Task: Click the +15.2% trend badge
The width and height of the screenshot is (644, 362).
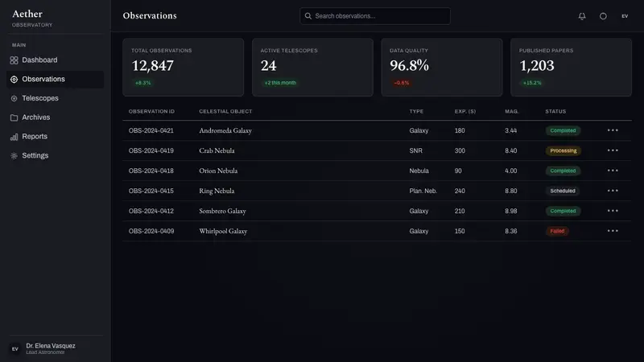Action: pos(532,83)
